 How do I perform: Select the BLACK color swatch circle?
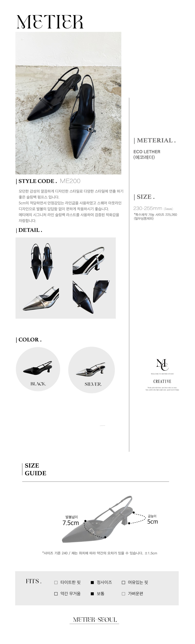tap(38, 370)
